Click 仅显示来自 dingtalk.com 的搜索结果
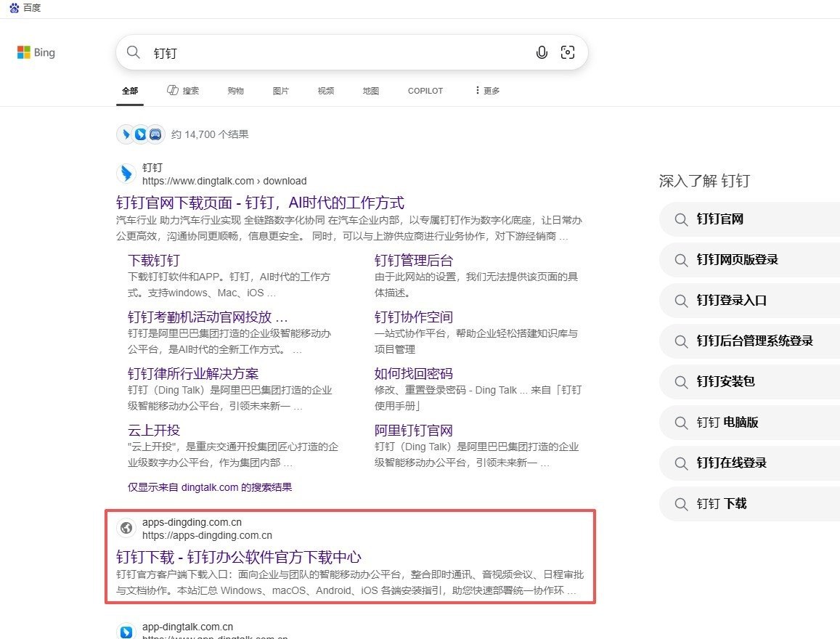The height and width of the screenshot is (639, 840). tap(210, 487)
